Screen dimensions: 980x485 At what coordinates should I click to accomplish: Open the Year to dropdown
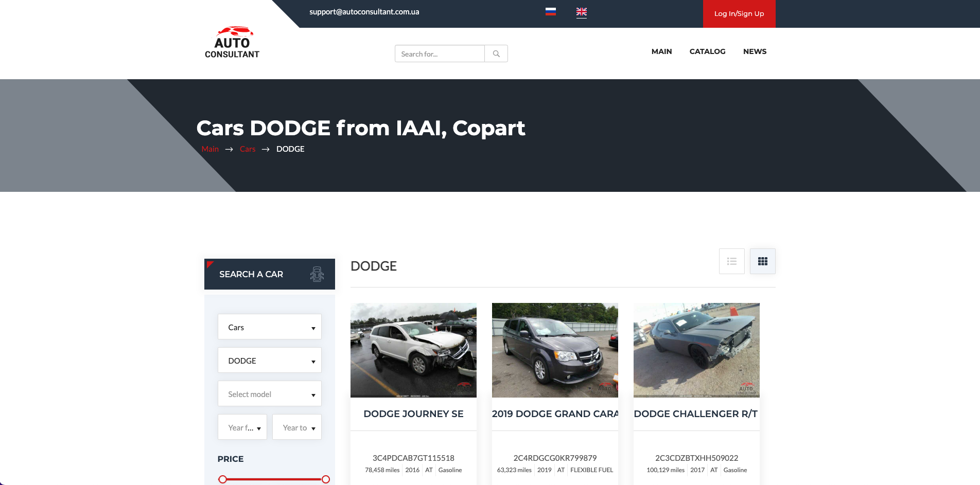[296, 427]
